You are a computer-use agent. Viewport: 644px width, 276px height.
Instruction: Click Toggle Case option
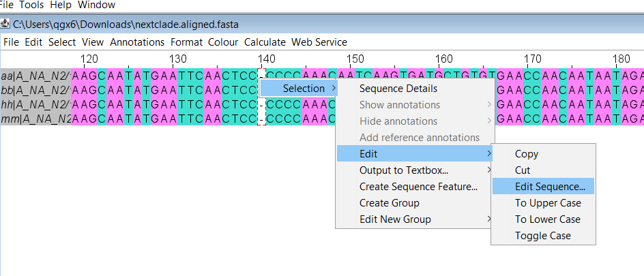(x=543, y=236)
